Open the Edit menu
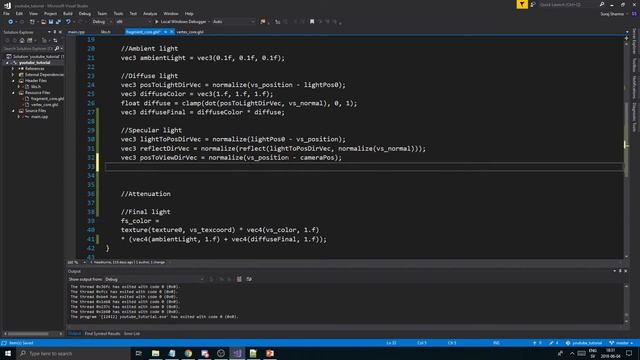640x360 pixels. click(19, 13)
